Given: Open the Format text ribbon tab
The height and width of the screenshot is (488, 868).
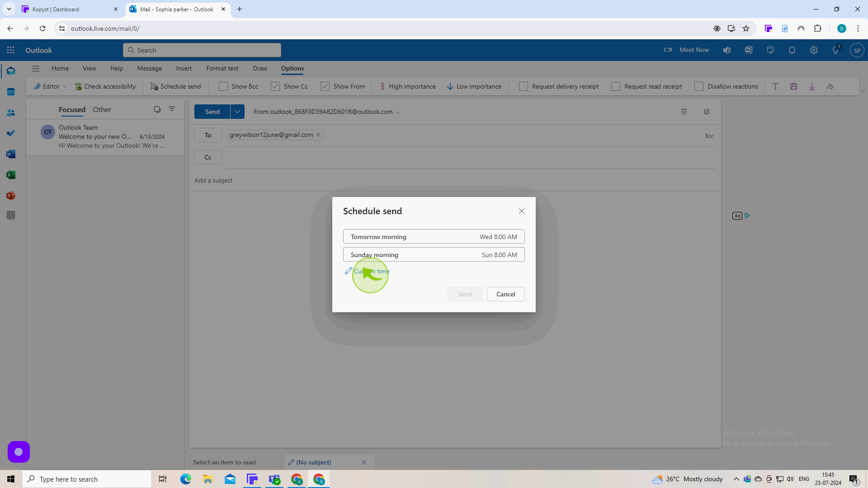Looking at the screenshot, I should tap(222, 69).
